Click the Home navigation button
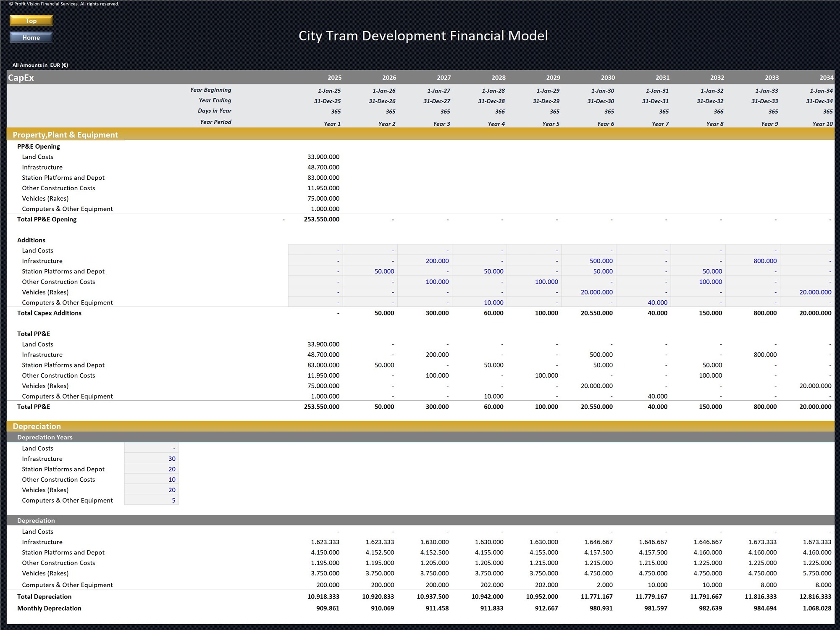 pyautogui.click(x=31, y=37)
